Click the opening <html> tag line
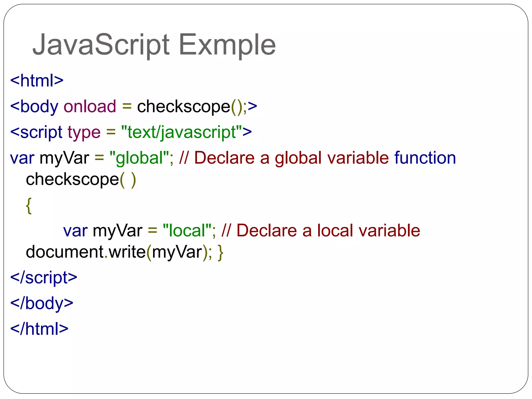This screenshot has width=532, height=399. 37,81
